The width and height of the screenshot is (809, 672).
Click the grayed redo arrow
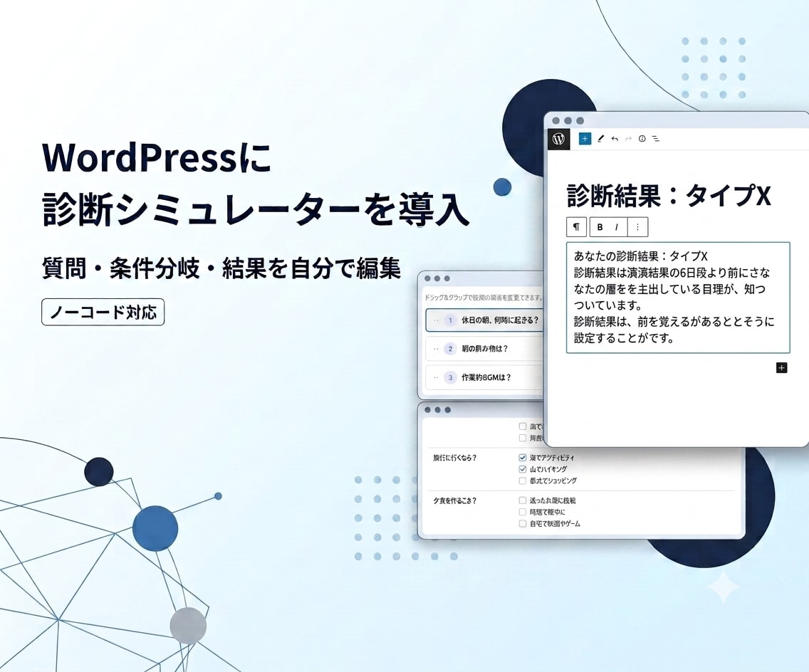[628, 139]
